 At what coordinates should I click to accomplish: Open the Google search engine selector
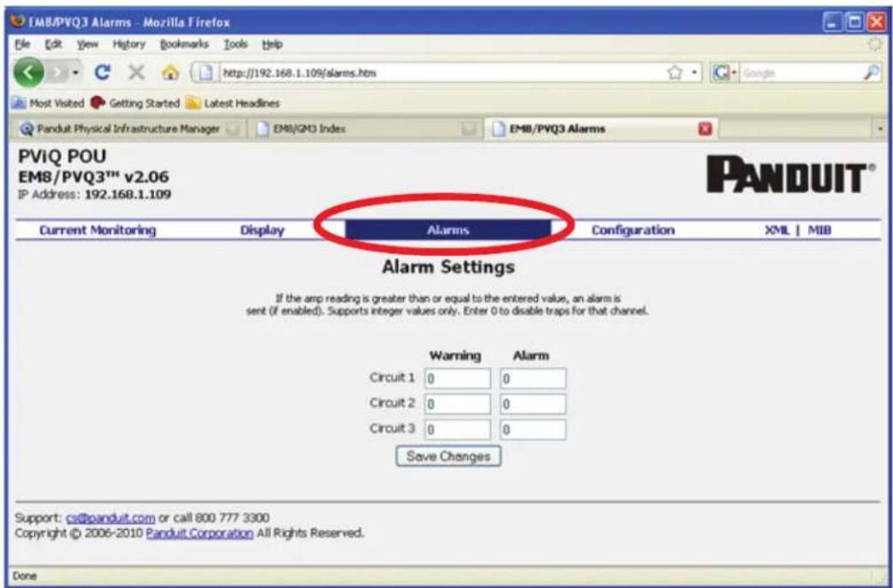(726, 73)
